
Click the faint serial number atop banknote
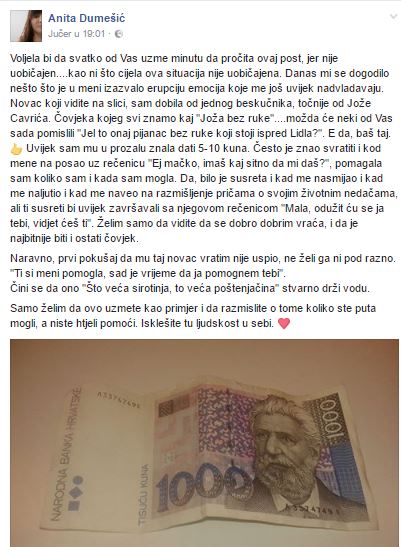point(118,400)
